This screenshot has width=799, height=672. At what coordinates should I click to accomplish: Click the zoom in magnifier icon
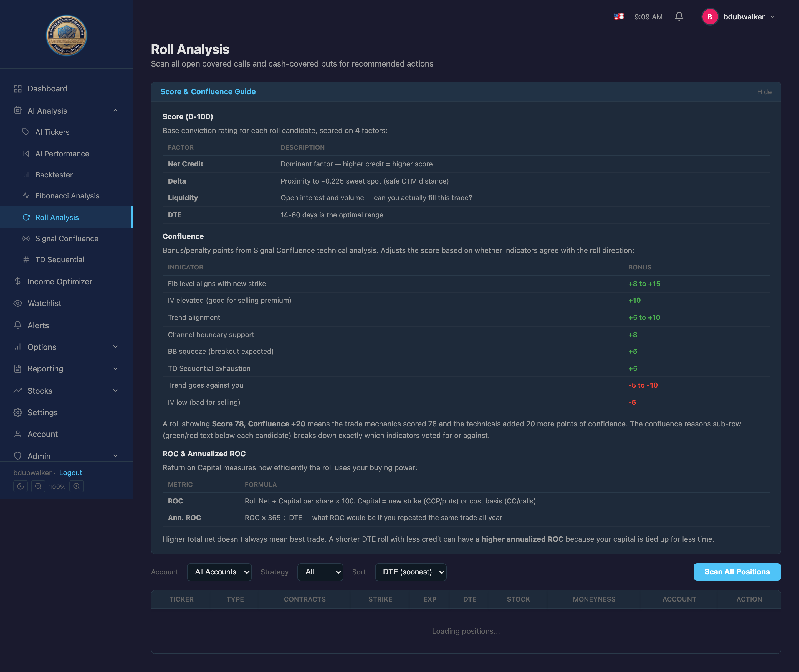pos(77,487)
